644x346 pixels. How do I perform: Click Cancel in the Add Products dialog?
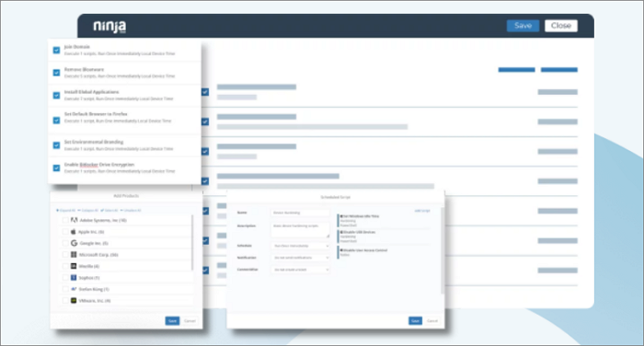tap(190, 321)
